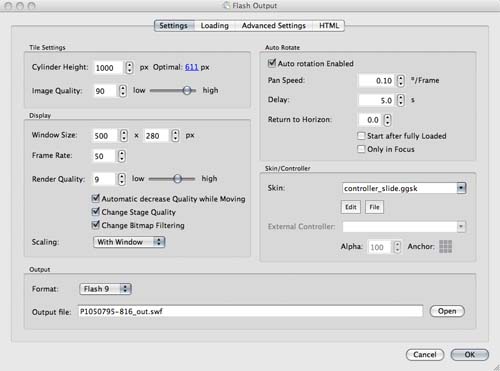Click the Pan Speed value field
Viewport: 500px width, 371px height.
point(377,81)
